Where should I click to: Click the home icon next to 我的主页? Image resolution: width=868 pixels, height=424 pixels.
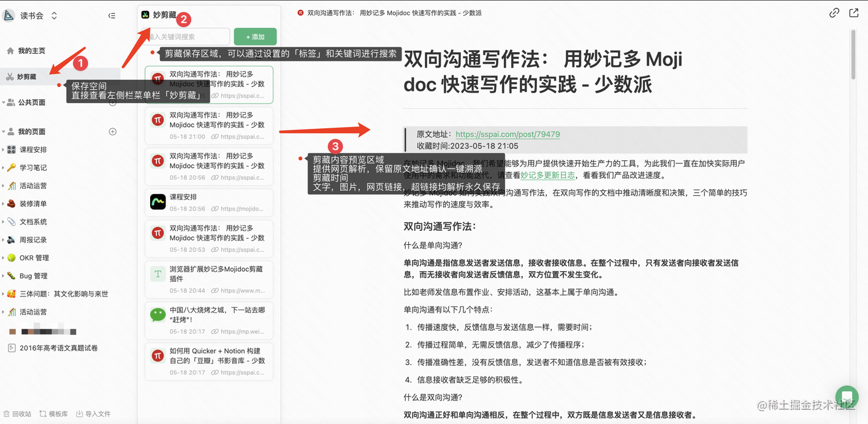(x=10, y=51)
